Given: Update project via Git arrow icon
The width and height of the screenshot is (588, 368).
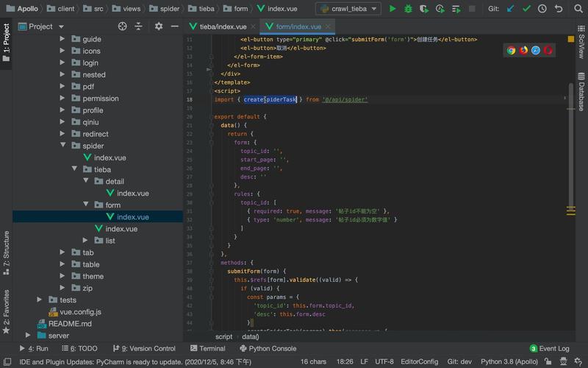Looking at the screenshot, I should (510, 9).
